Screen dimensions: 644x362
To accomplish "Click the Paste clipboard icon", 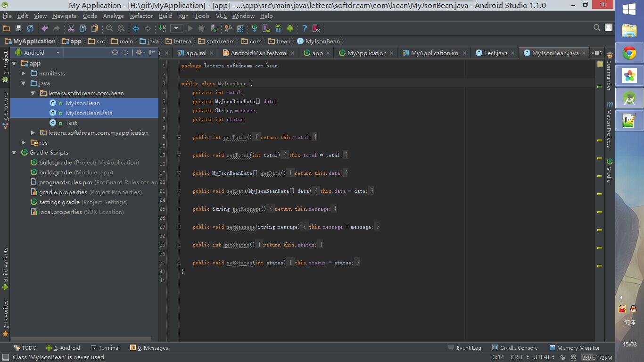I will coord(95,28).
